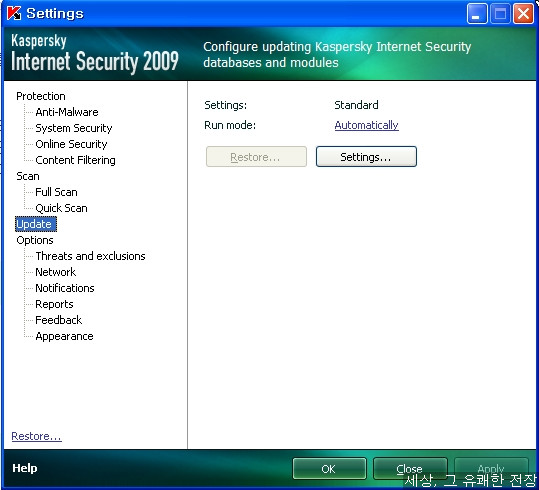Select Anti-Malware under Protection
The image size is (539, 490).
tap(67, 112)
